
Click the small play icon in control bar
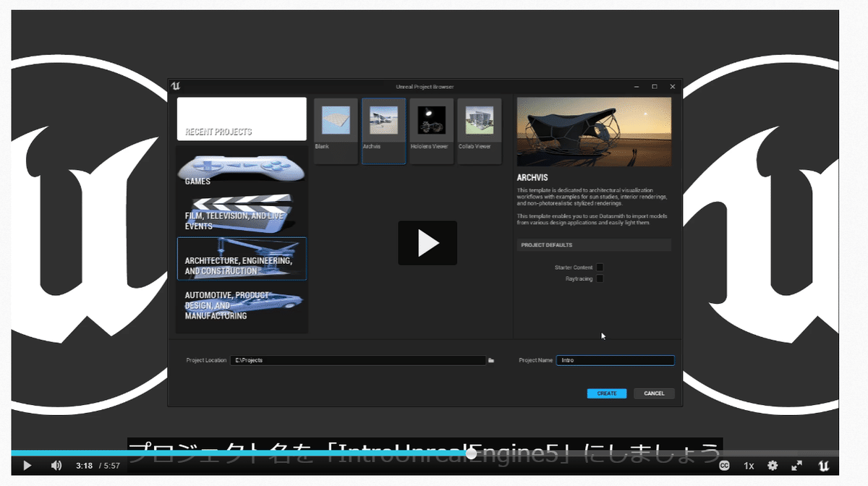tap(27, 466)
